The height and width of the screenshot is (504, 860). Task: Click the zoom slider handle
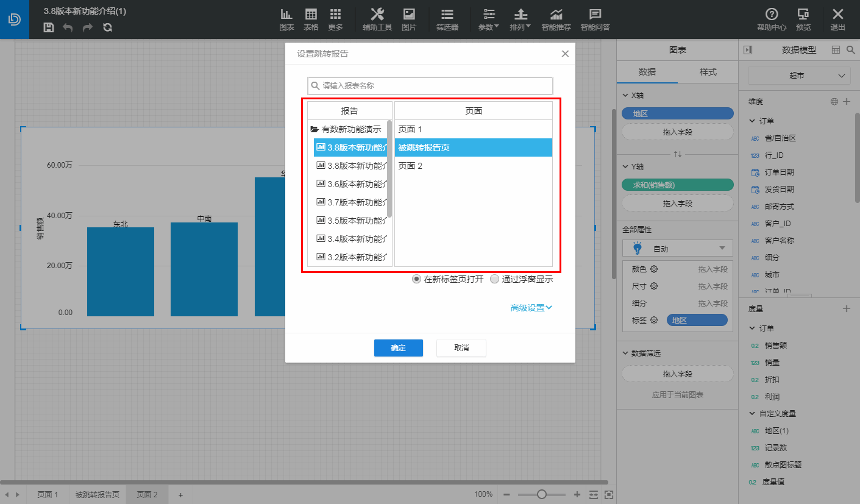pos(541,494)
